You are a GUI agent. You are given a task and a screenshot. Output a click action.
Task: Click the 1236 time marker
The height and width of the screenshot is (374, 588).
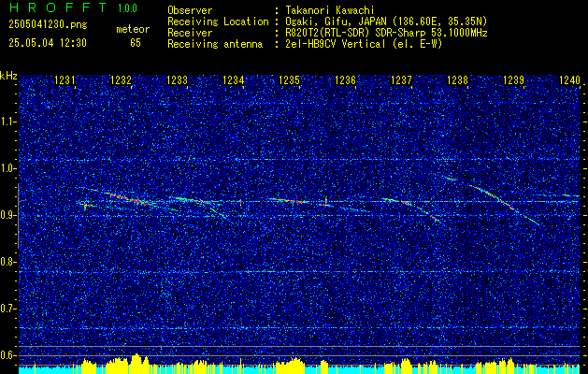pyautogui.click(x=345, y=80)
